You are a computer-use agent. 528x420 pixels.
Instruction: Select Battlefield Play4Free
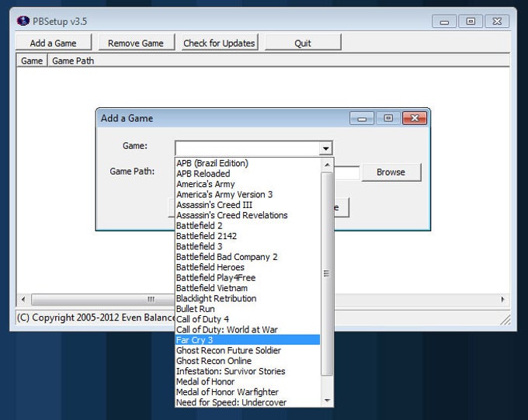tap(248, 278)
